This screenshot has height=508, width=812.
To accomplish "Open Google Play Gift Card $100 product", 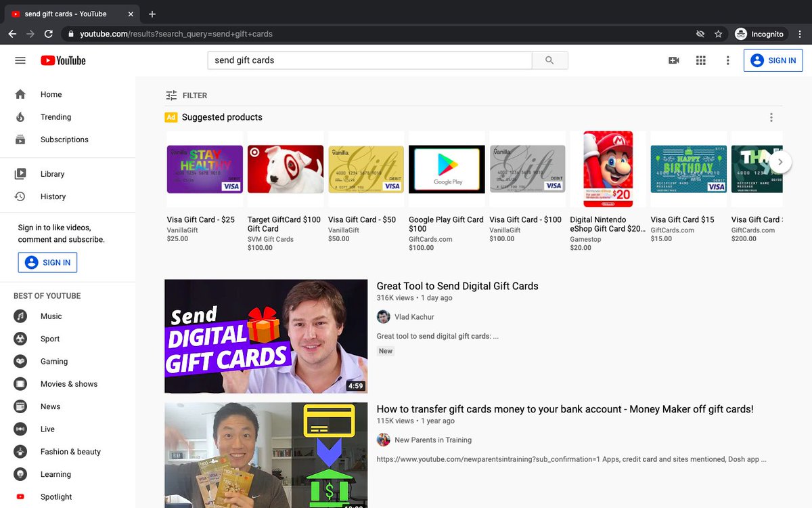I will coord(447,169).
